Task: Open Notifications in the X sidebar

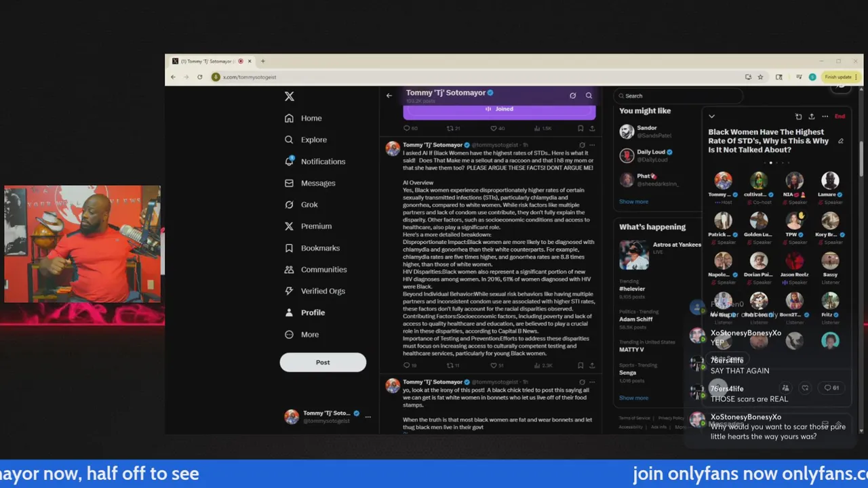Action: (315, 161)
